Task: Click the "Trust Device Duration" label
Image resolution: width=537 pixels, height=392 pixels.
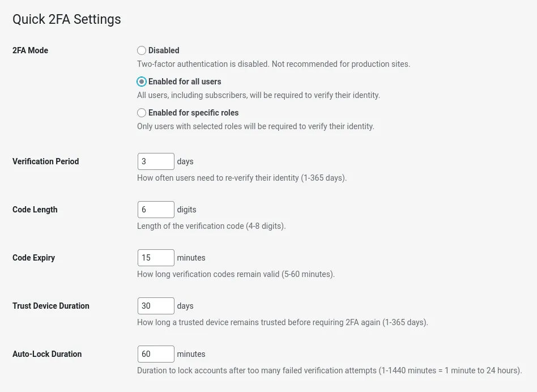Action: pyautogui.click(x=51, y=306)
